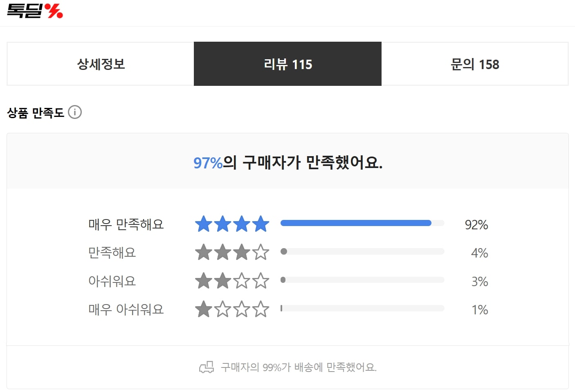Click the 아쉬워요 3% progress bar
575x392 pixels.
click(x=362, y=280)
